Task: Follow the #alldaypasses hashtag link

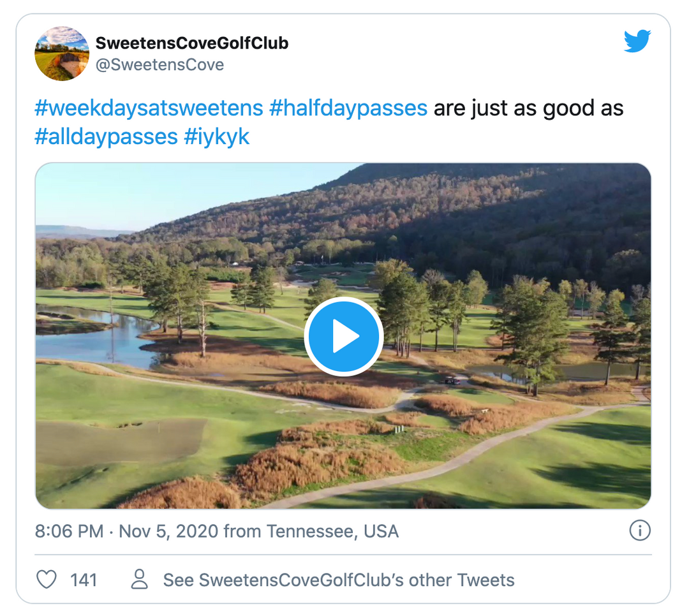Action: (106, 136)
